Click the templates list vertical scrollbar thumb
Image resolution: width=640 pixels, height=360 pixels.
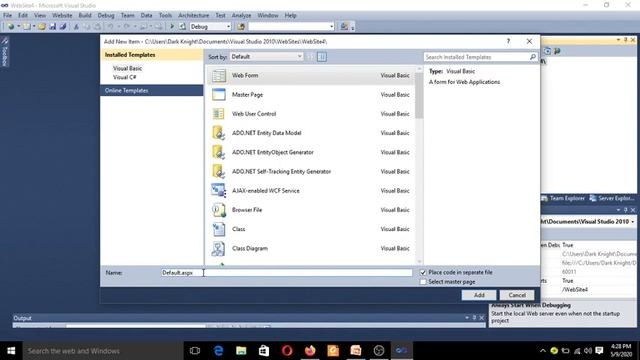click(419, 96)
